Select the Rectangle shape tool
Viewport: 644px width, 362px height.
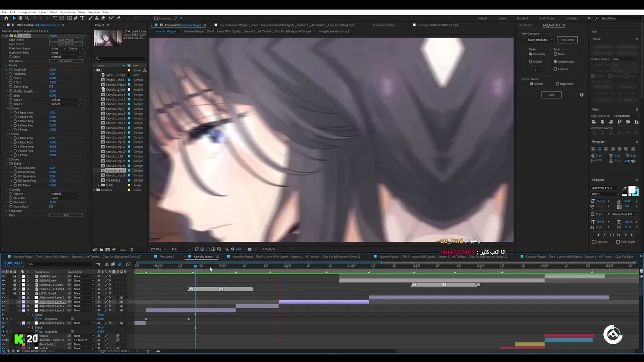click(x=69, y=18)
